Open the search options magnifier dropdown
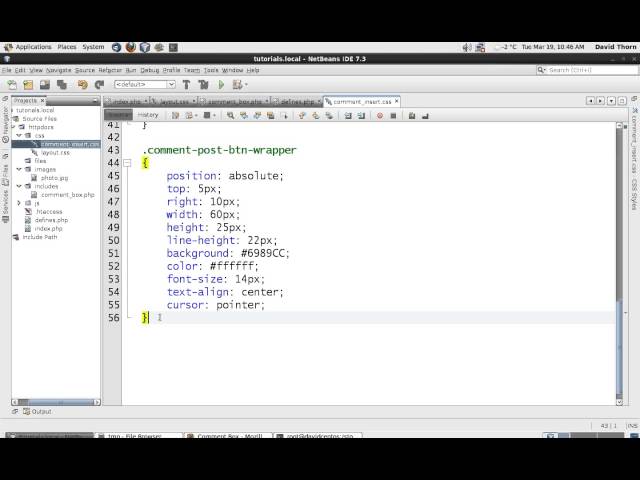 tap(542, 70)
